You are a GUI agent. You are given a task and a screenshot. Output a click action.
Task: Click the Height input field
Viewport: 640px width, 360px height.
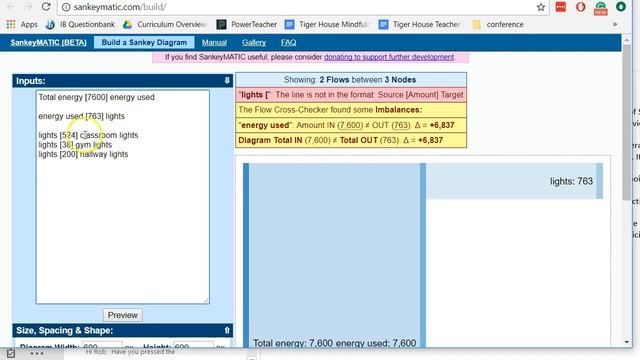point(193,345)
